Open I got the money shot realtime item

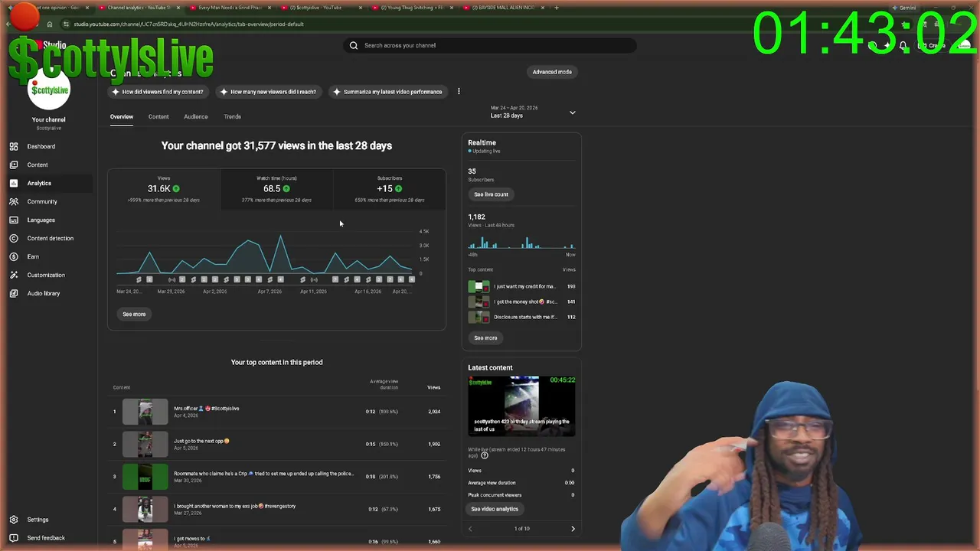(x=521, y=302)
